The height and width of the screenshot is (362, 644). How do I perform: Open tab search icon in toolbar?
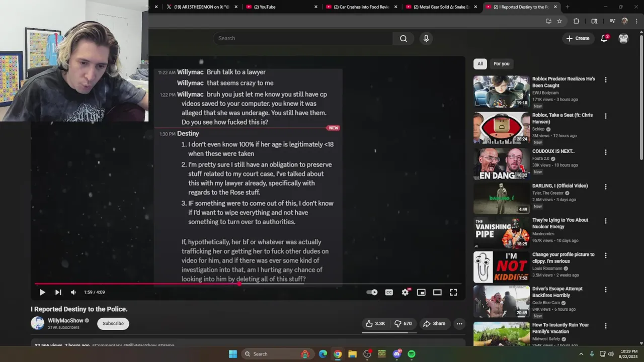[594, 21]
